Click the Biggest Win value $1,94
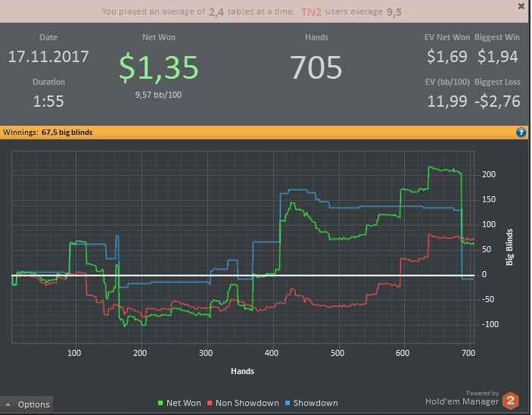532x415 pixels. [x=498, y=56]
